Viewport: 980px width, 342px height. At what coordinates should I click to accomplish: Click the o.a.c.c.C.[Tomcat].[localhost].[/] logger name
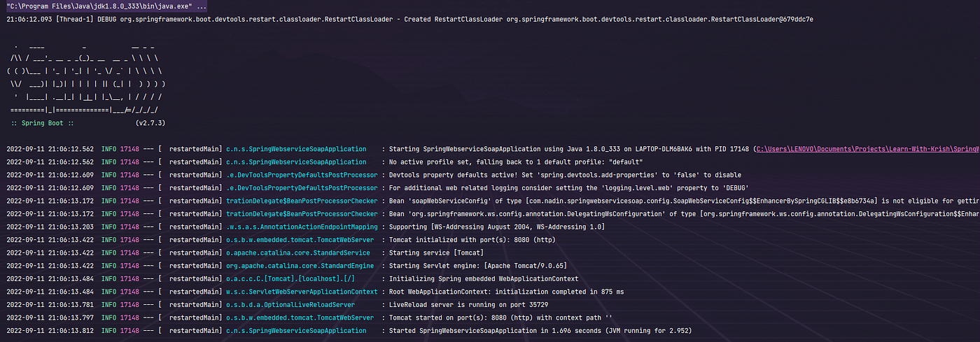point(291,278)
